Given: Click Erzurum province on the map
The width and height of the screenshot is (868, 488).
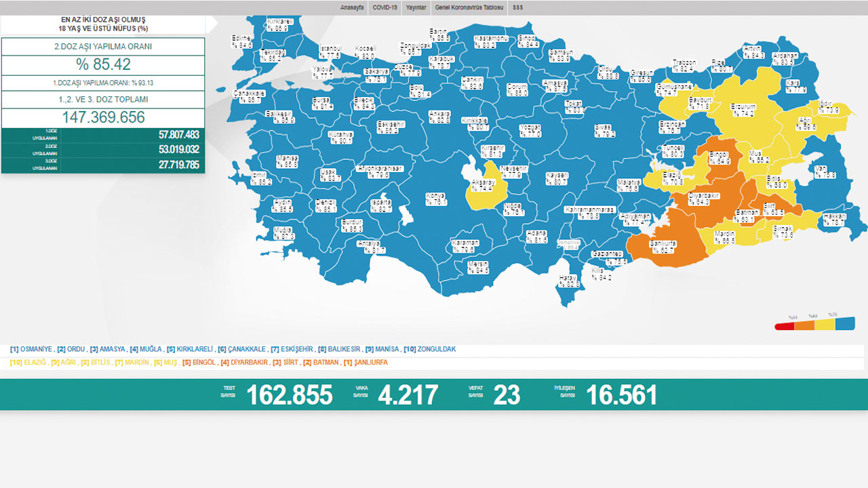Looking at the screenshot, I should [743, 110].
